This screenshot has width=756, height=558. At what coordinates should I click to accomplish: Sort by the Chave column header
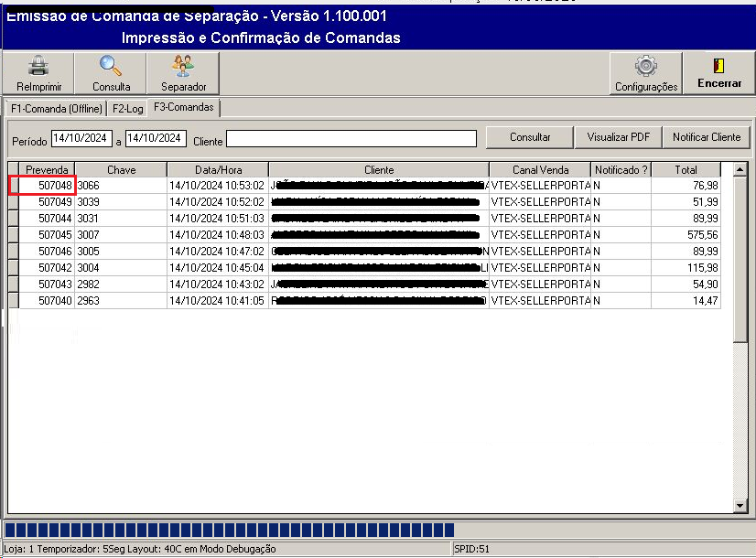[x=121, y=169]
